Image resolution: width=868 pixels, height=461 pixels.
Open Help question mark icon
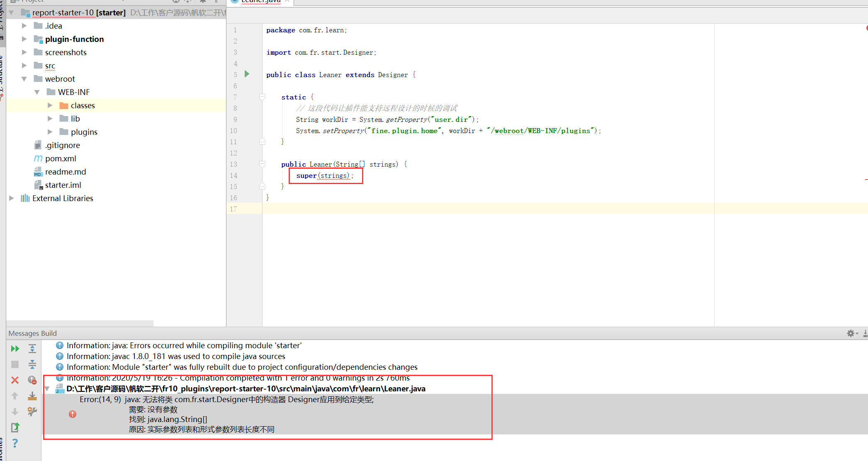(15, 443)
